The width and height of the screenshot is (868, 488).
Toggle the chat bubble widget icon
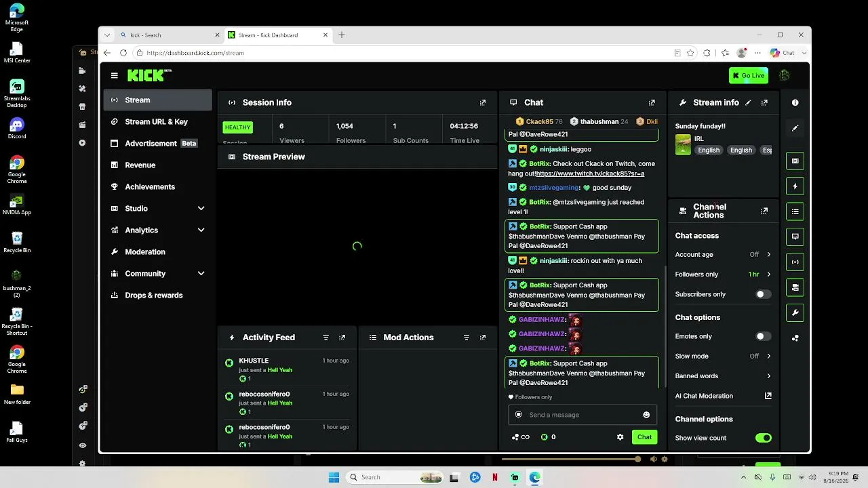click(x=795, y=237)
